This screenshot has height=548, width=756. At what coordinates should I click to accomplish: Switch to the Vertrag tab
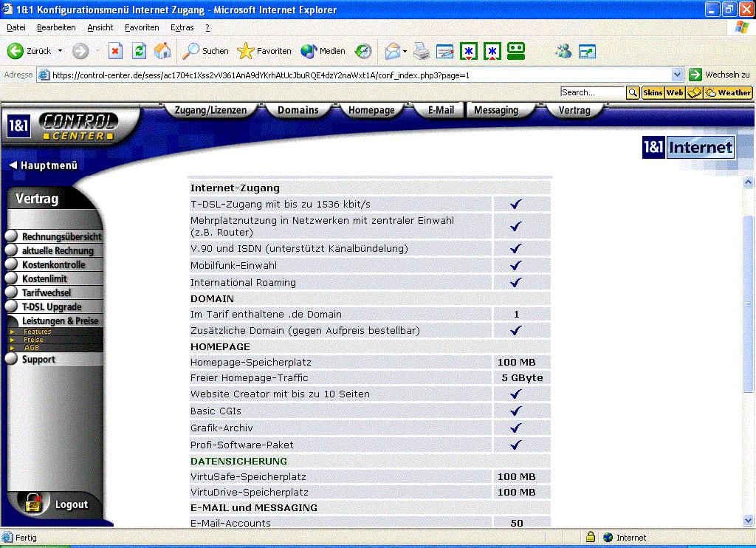click(x=574, y=110)
